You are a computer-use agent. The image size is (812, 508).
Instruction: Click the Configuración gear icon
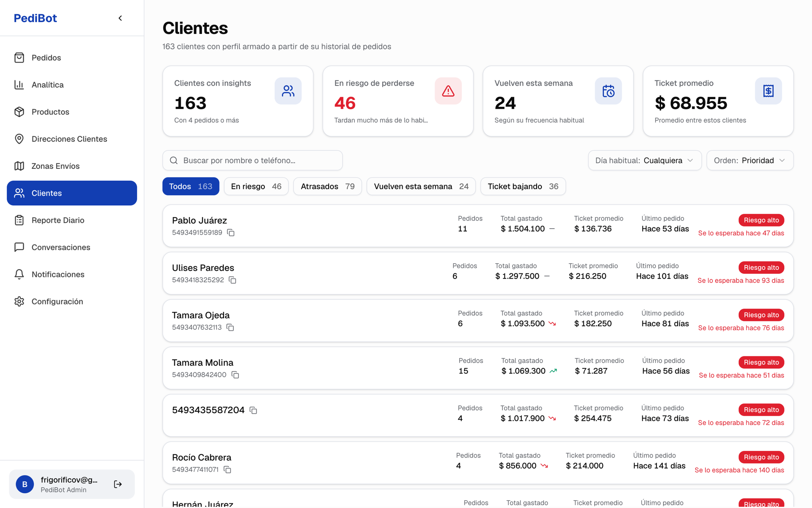click(19, 301)
